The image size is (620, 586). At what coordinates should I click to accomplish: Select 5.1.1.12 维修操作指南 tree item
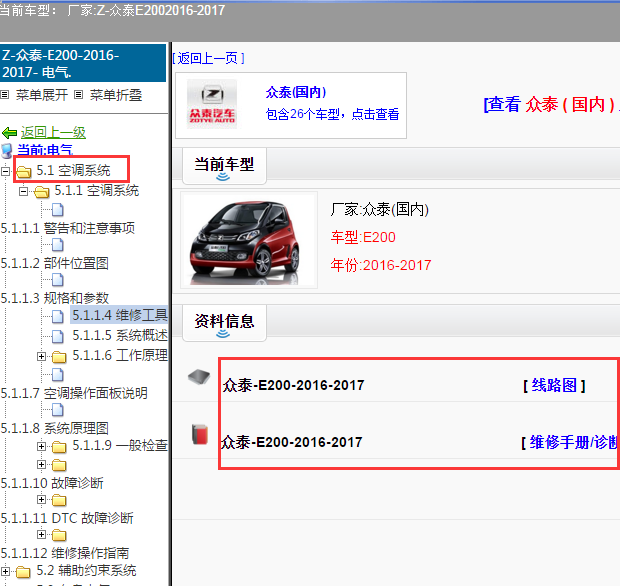pos(65,553)
